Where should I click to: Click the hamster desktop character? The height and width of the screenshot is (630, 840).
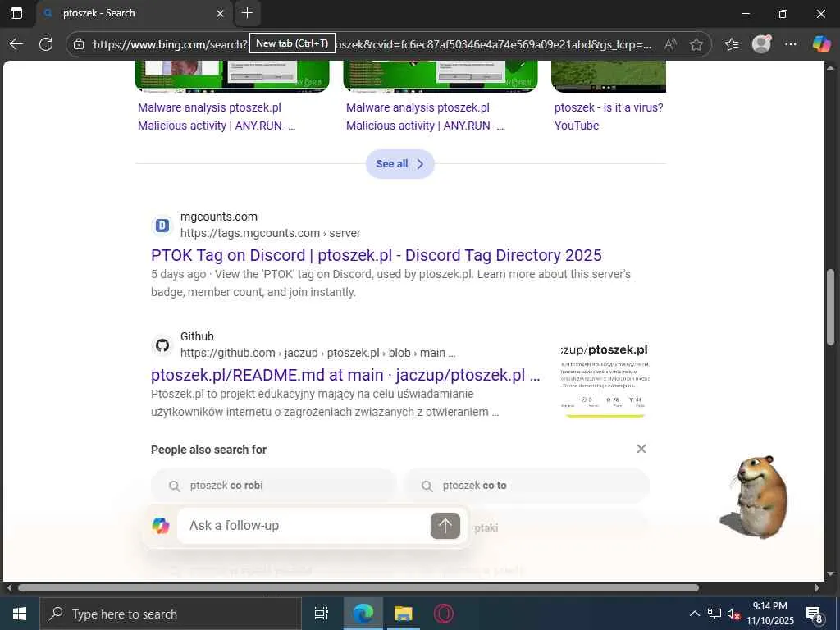pyautogui.click(x=756, y=496)
